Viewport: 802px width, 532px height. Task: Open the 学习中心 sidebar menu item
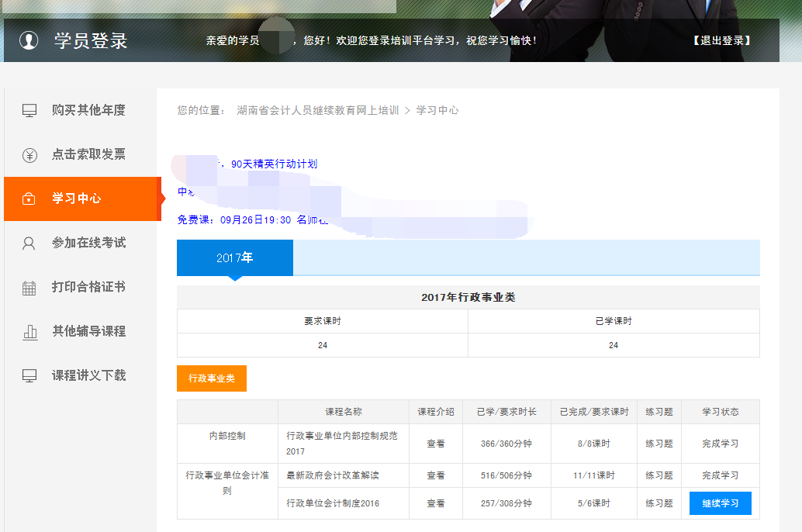76,199
